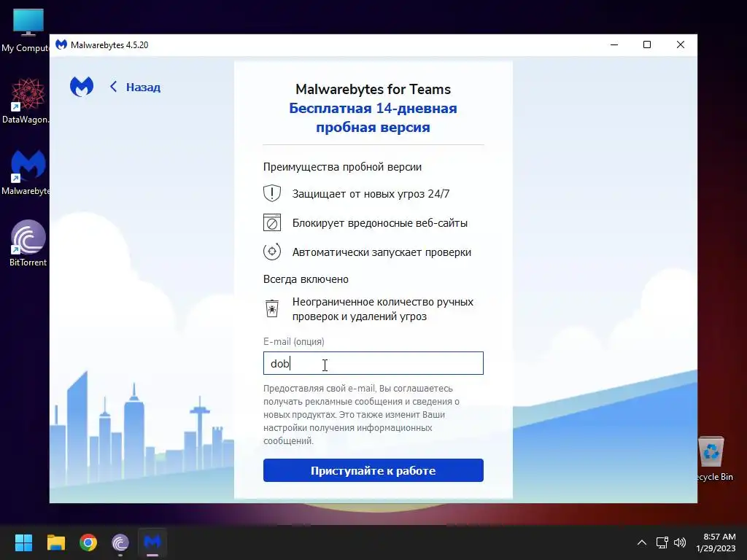This screenshot has height=560, width=747.
Task: Open the network status tray icon
Action: coord(662,542)
